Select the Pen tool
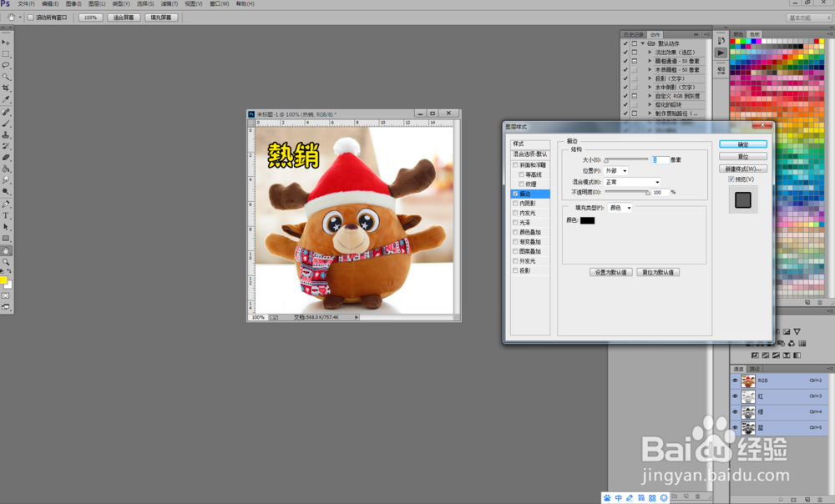Image resolution: width=835 pixels, height=504 pixels. coord(6,204)
